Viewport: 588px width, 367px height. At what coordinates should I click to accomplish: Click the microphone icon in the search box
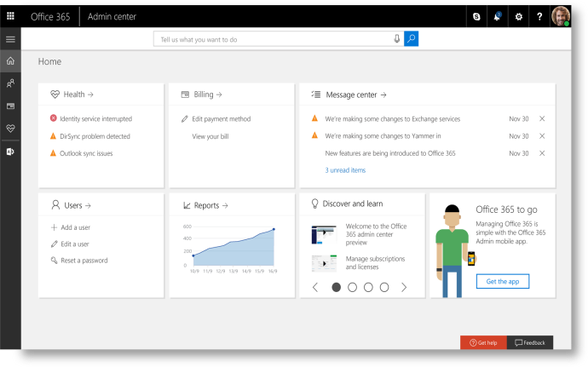click(x=397, y=39)
